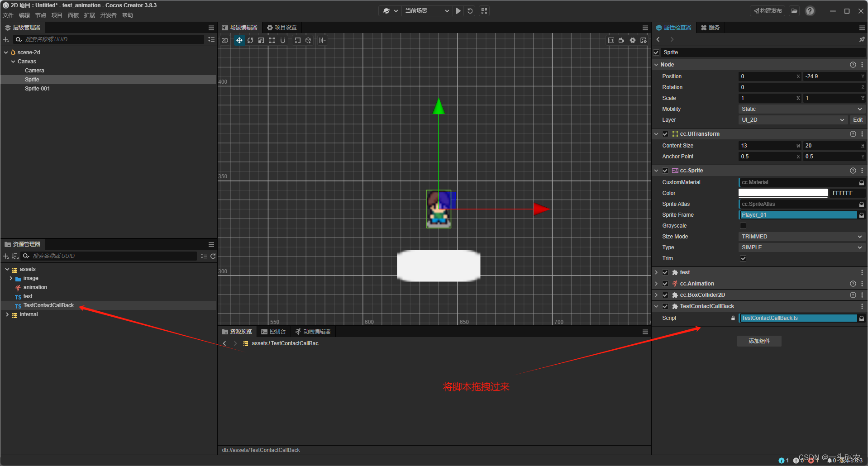Enable the Grayscale checkbox
This screenshot has width=868, height=466.
[x=743, y=226]
